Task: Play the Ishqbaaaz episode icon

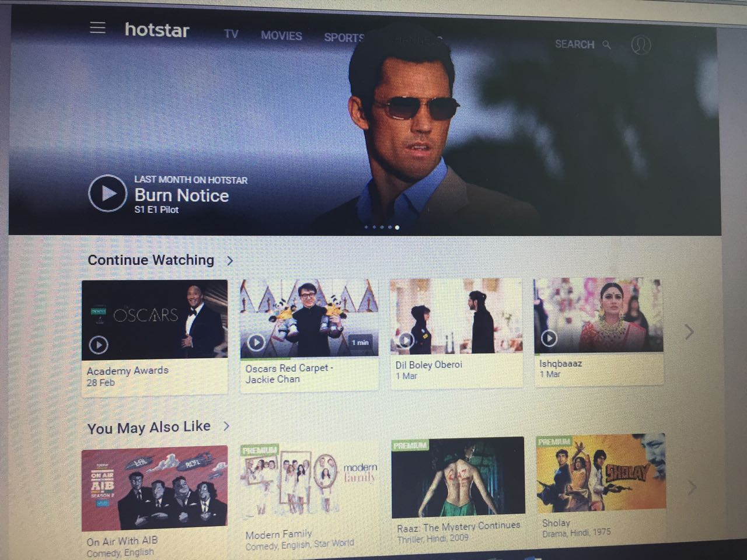Action: [549, 338]
